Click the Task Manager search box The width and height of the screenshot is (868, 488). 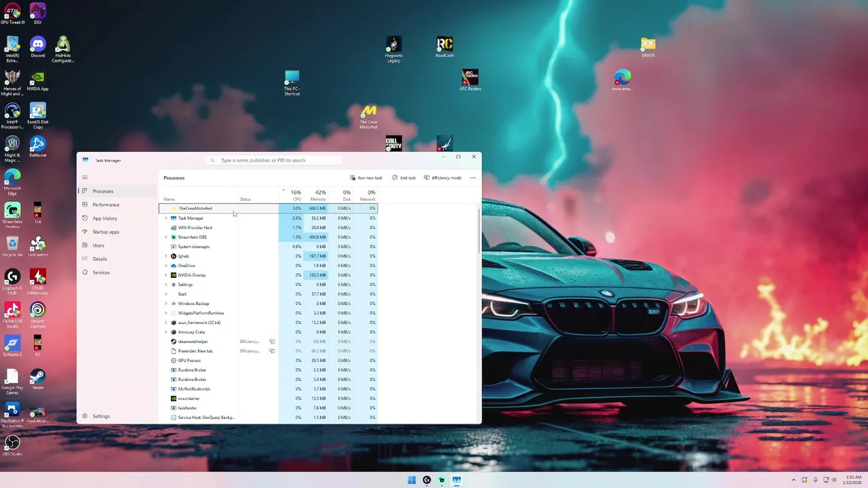coord(275,161)
